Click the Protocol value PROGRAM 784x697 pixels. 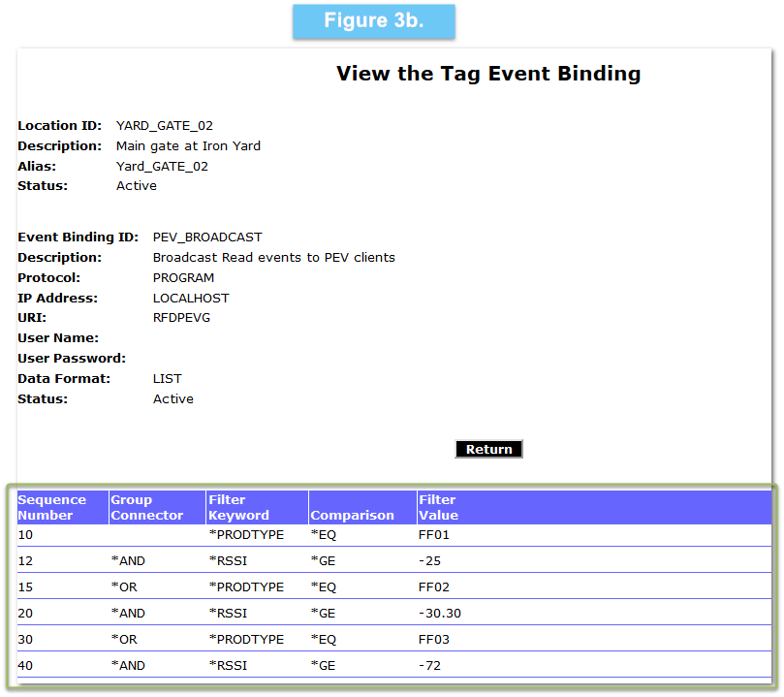point(183,277)
